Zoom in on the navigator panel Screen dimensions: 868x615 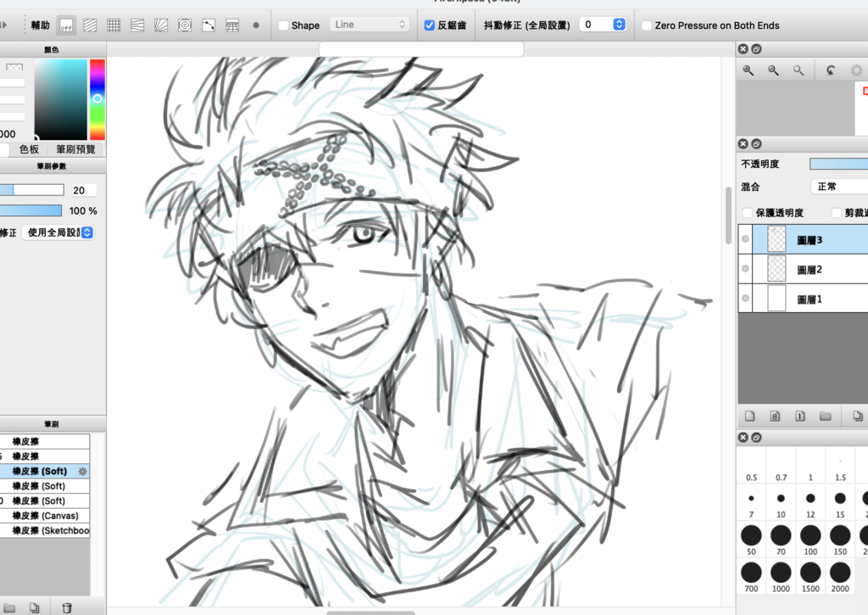coord(748,70)
